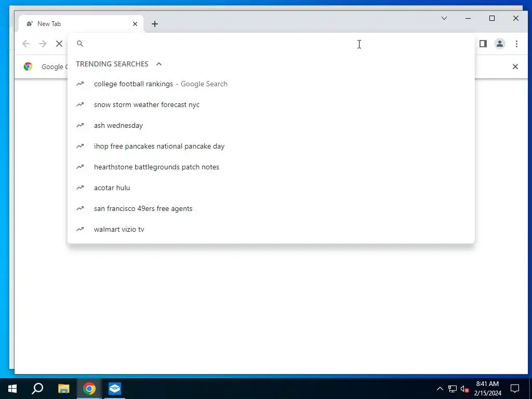This screenshot has width=532, height=399.
Task: Dismiss the Google Chrome infobar
Action: click(x=515, y=66)
